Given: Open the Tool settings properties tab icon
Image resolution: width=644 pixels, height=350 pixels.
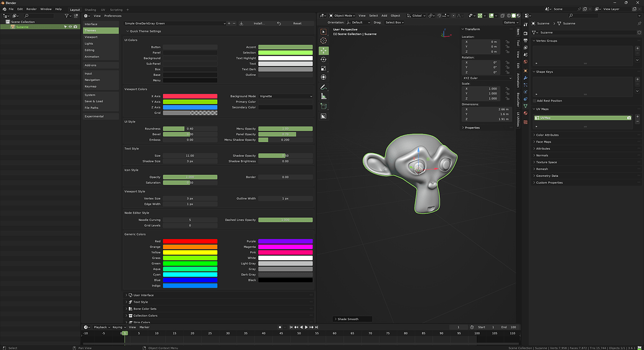Looking at the screenshot, I should 526,24.
